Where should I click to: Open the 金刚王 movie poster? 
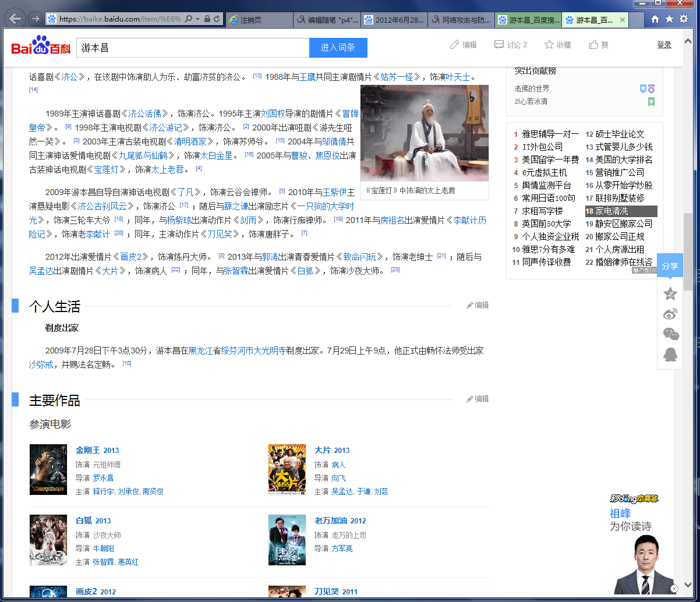click(x=48, y=469)
